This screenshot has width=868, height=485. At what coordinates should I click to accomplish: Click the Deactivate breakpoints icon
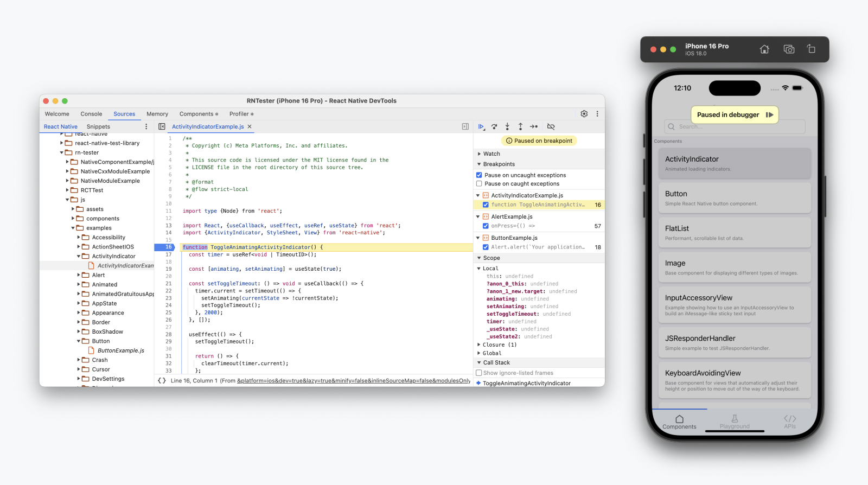pos(551,127)
